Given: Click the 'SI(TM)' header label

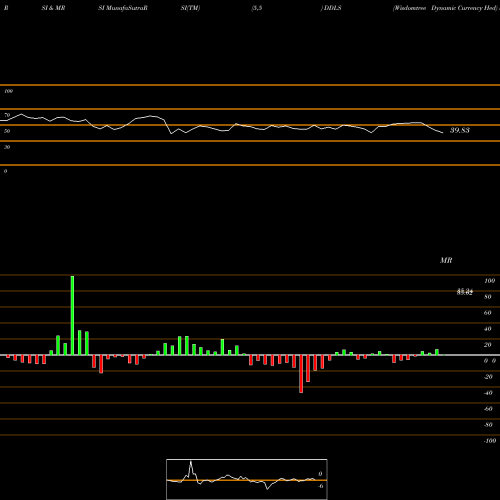Looking at the screenshot, I should tap(190, 8).
